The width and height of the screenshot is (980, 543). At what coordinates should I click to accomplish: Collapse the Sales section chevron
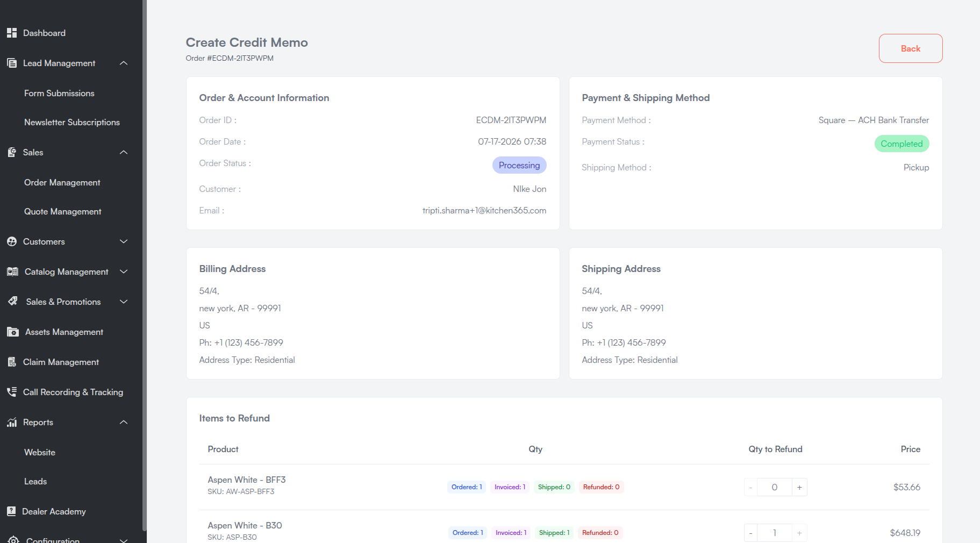(x=124, y=152)
